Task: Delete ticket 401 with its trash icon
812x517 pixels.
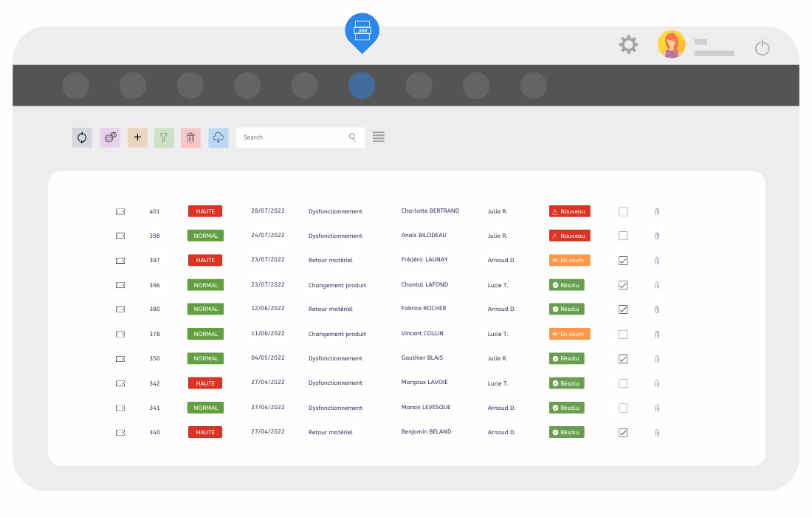Action: pos(657,212)
